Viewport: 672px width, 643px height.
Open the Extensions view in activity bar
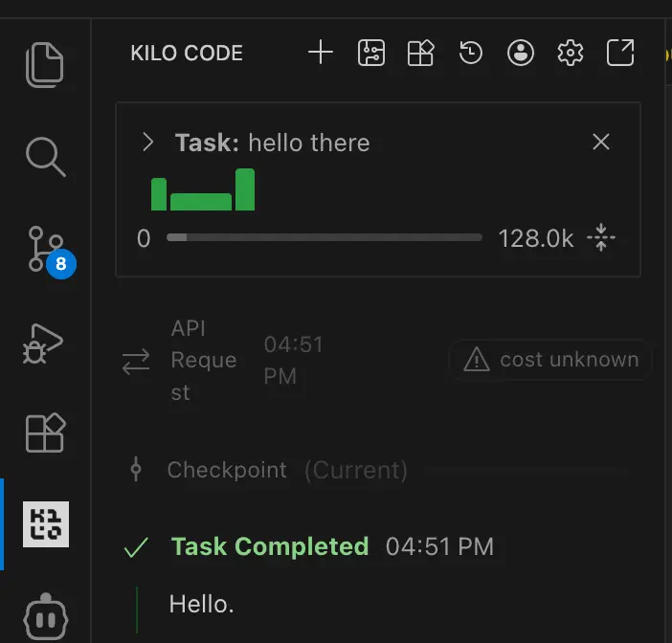(x=45, y=432)
